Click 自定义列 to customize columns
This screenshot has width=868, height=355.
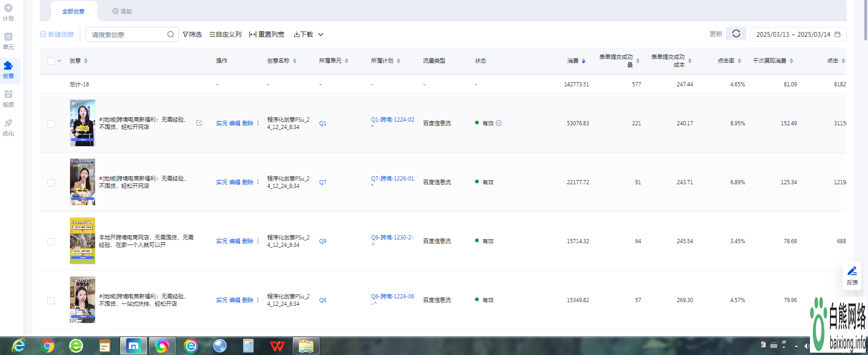[225, 34]
